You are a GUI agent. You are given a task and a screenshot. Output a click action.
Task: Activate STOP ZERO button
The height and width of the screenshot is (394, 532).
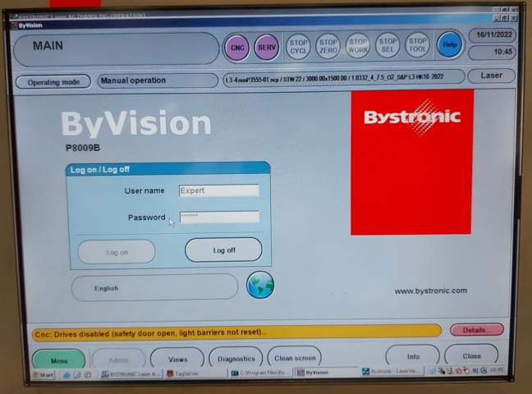328,46
